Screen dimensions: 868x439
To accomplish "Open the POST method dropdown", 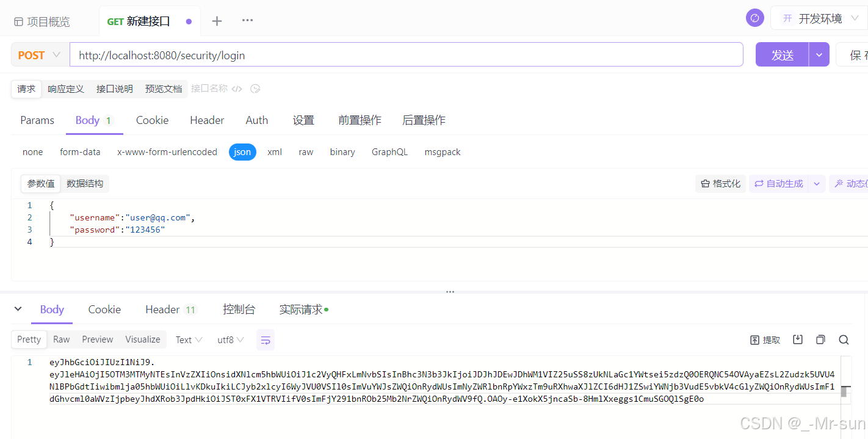I will (x=39, y=55).
